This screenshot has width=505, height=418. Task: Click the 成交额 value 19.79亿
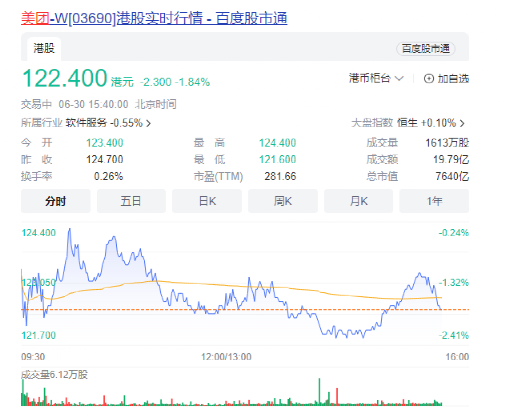click(x=451, y=159)
